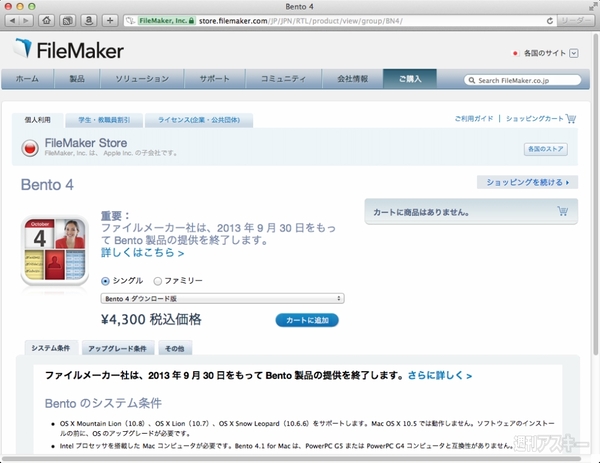
Task: Add a bookmark with the plus button
Action: coord(110,21)
